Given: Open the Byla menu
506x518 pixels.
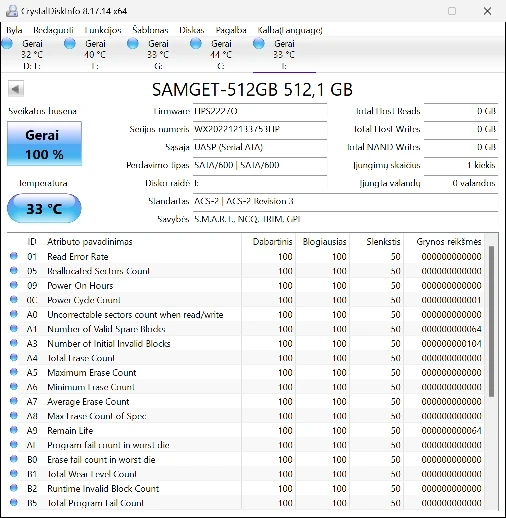Looking at the screenshot, I should pos(14,30).
